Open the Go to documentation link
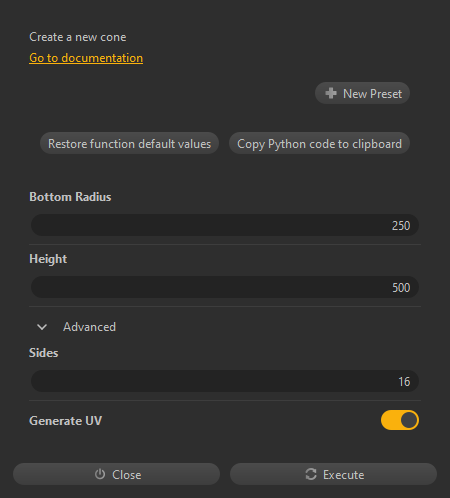The height and width of the screenshot is (498, 450). 86,58
